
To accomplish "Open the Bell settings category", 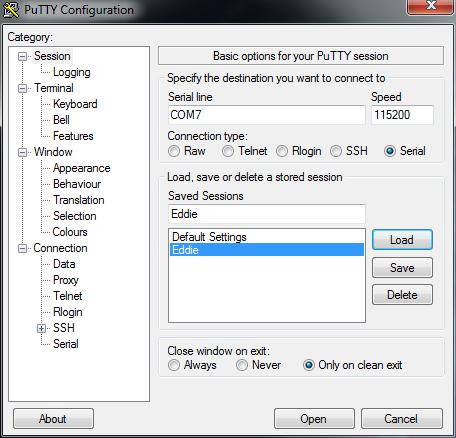I will (61, 120).
